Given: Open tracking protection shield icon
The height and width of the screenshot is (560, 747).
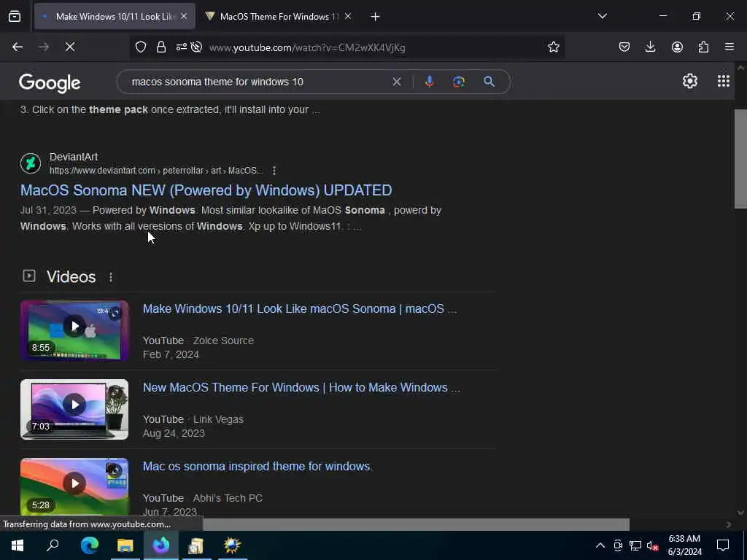Looking at the screenshot, I should tap(141, 47).
